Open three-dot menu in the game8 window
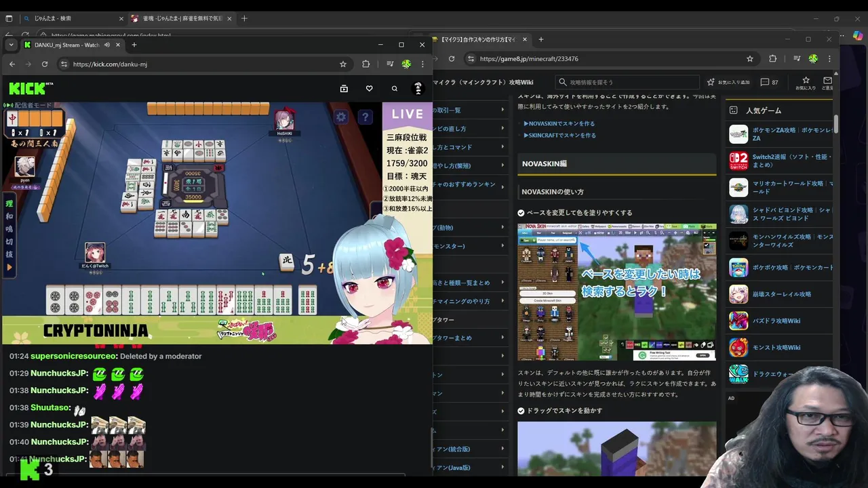The image size is (868, 488). pyautogui.click(x=829, y=59)
